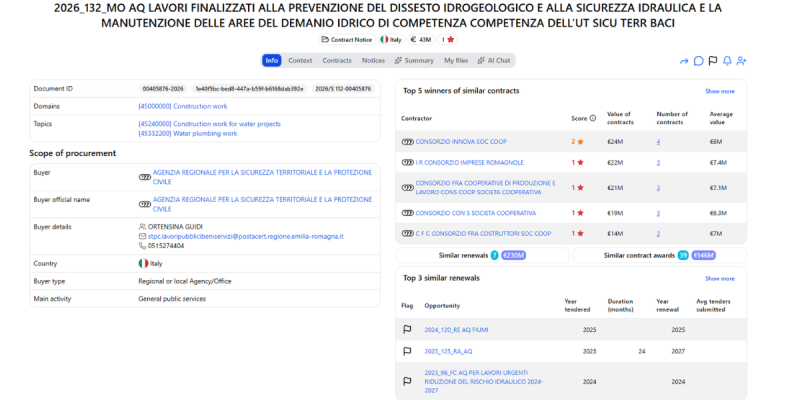
Task: Open the buyer AGENZIA REGIONALE link in Buyer row
Action: (263, 177)
